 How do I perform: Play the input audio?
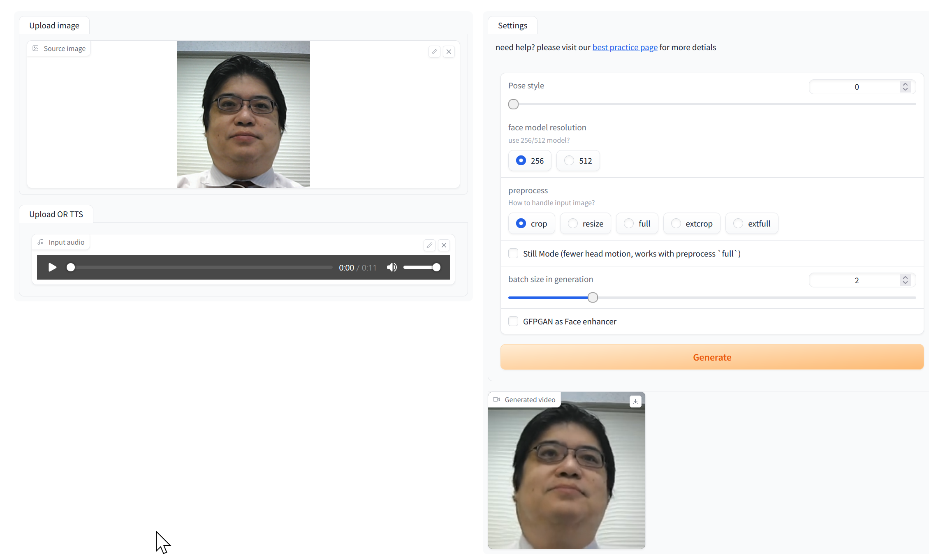(x=52, y=267)
